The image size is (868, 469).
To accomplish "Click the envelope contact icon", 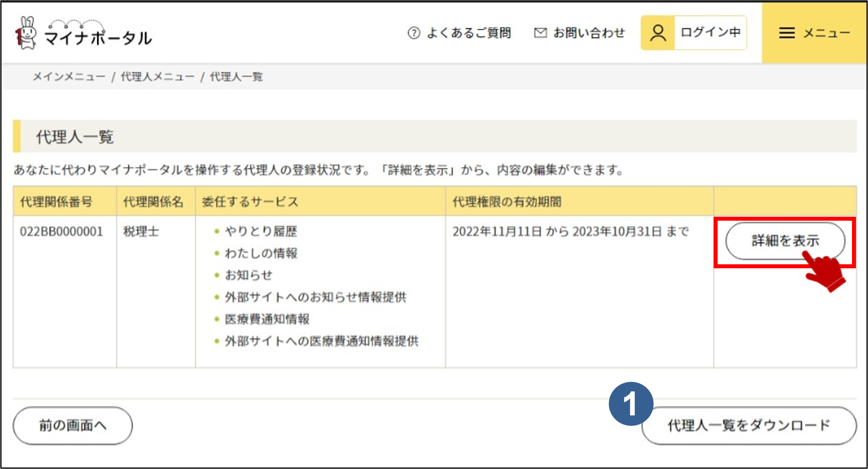I will point(540,33).
